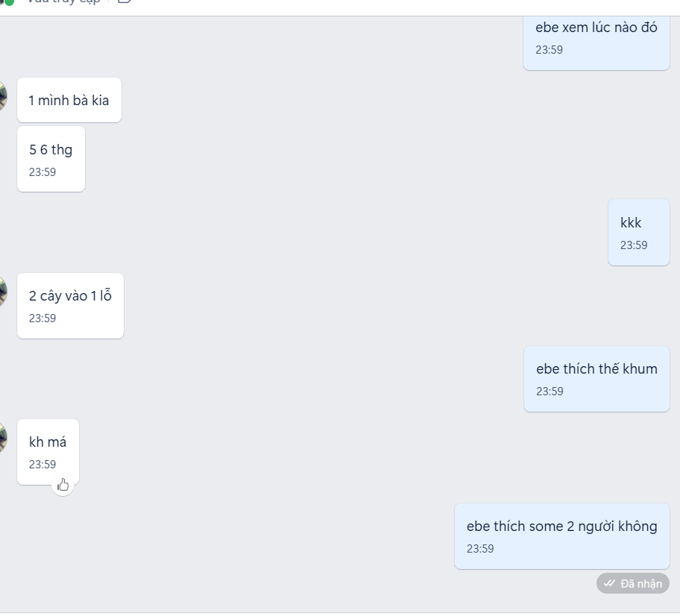Click the "Đã nhận" delivery status badge
680x616 pixels.
click(x=633, y=583)
